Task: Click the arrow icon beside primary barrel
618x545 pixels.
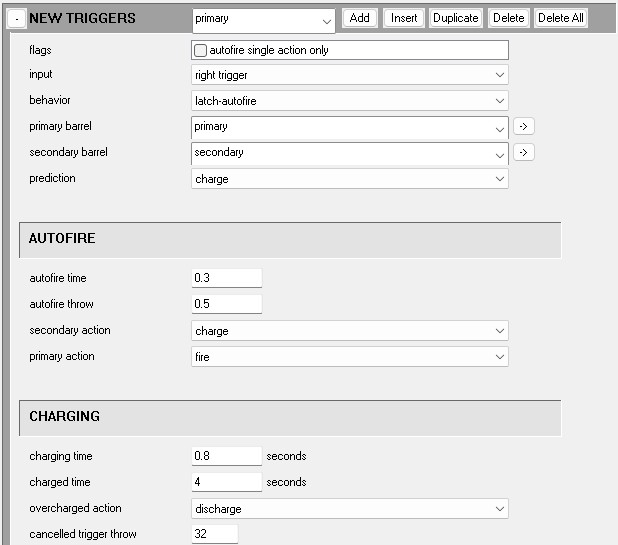Action: point(523,127)
